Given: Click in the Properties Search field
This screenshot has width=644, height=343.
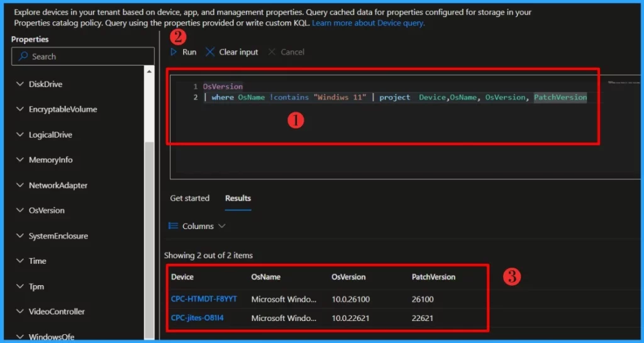Looking at the screenshot, I should coord(83,56).
